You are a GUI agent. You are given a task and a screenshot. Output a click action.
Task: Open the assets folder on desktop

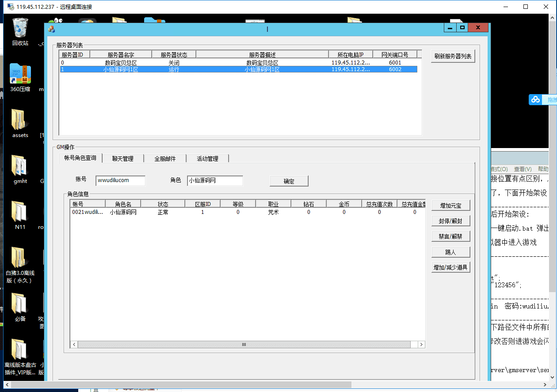(x=20, y=123)
